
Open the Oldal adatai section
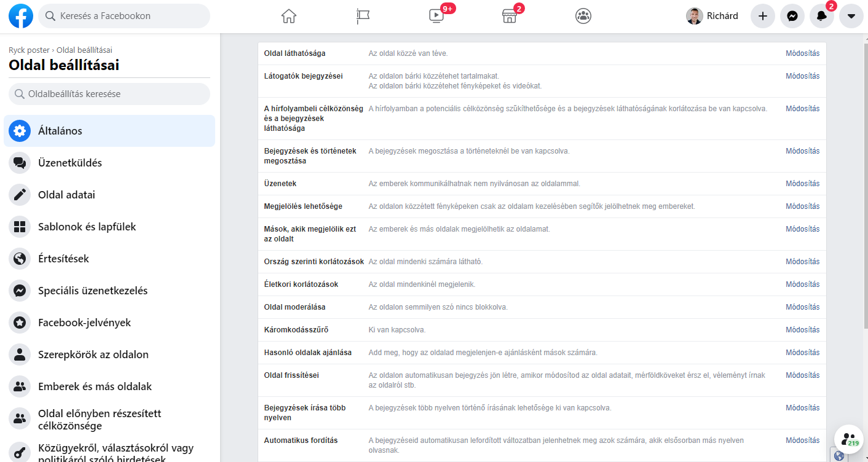109,195
